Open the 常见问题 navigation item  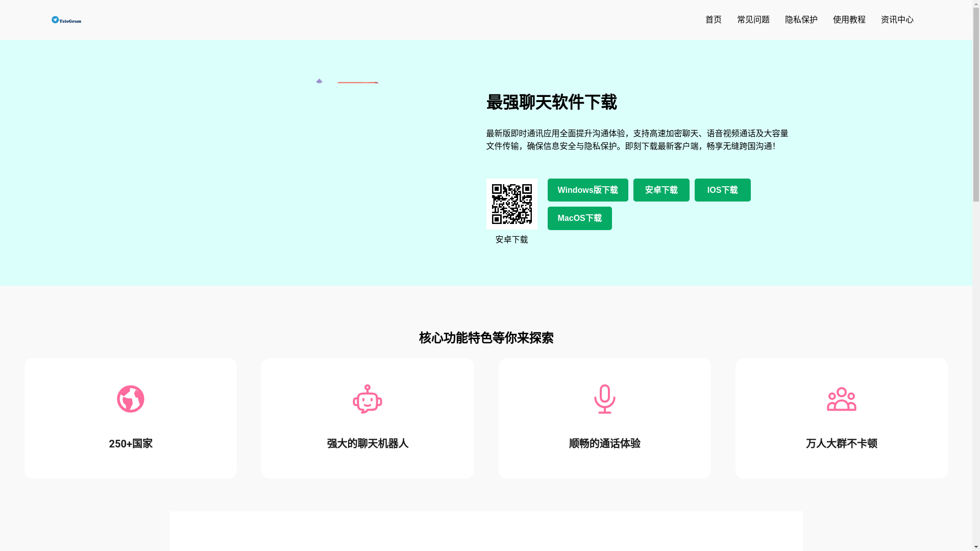point(753,20)
